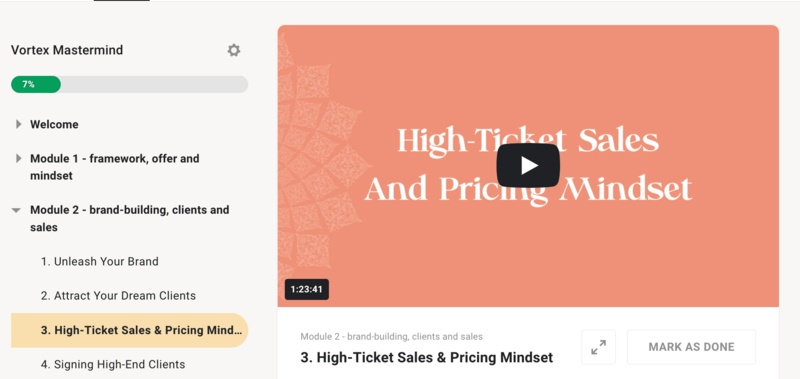Image resolution: width=800 pixels, height=379 pixels.
Task: Click the 1:23:41 video duration badge
Action: (307, 289)
